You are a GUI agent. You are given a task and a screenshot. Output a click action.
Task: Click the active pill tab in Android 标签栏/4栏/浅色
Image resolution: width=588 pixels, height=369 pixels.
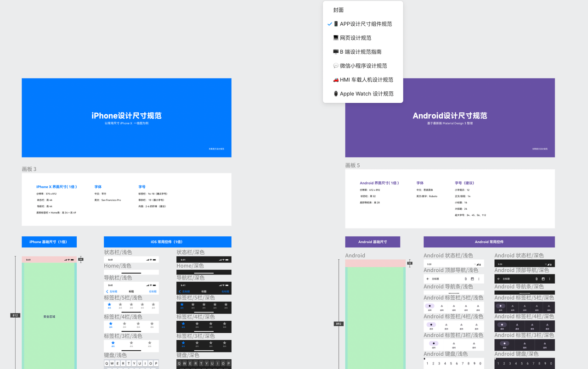431,324
